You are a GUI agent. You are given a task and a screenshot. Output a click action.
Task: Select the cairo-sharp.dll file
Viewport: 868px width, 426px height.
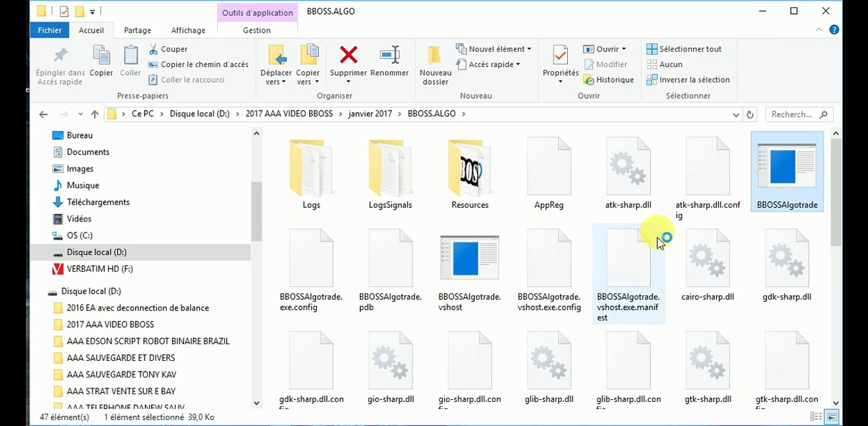click(708, 266)
